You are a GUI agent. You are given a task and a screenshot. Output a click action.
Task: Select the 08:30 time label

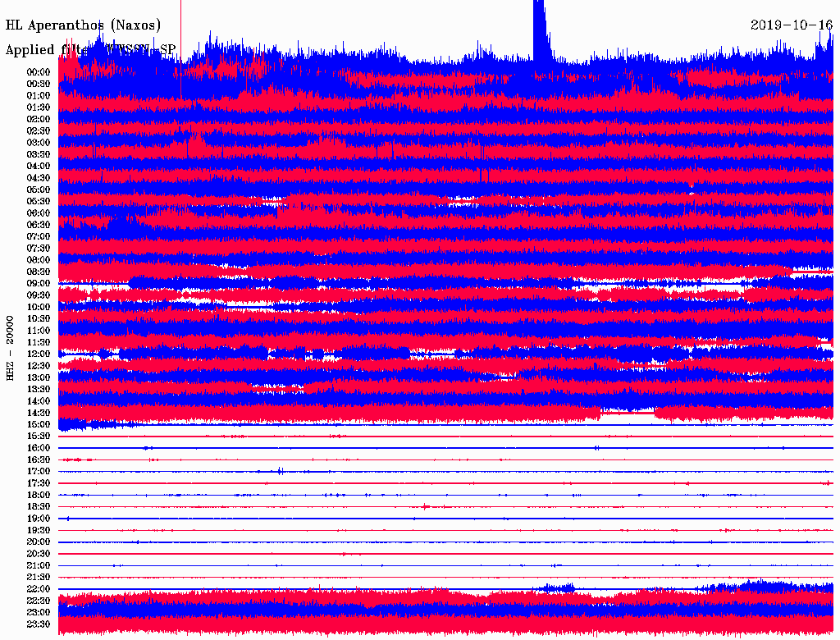pyautogui.click(x=39, y=272)
